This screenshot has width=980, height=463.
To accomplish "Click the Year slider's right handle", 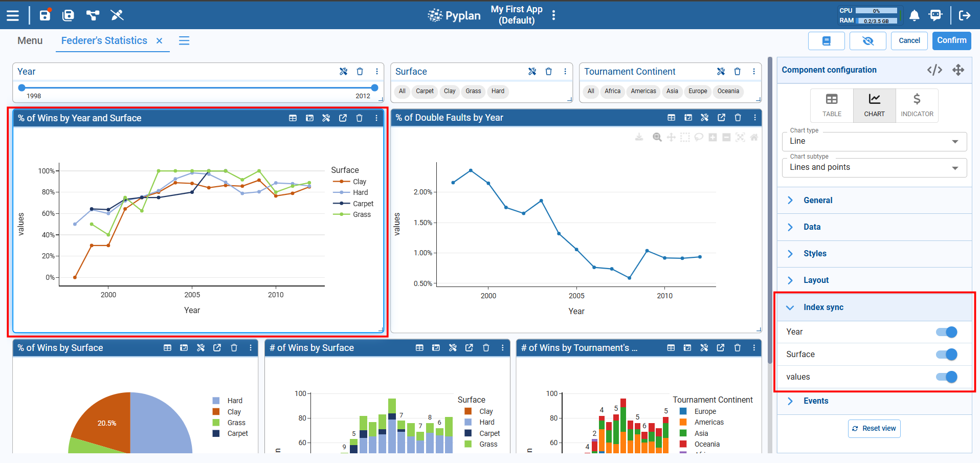I will click(374, 88).
